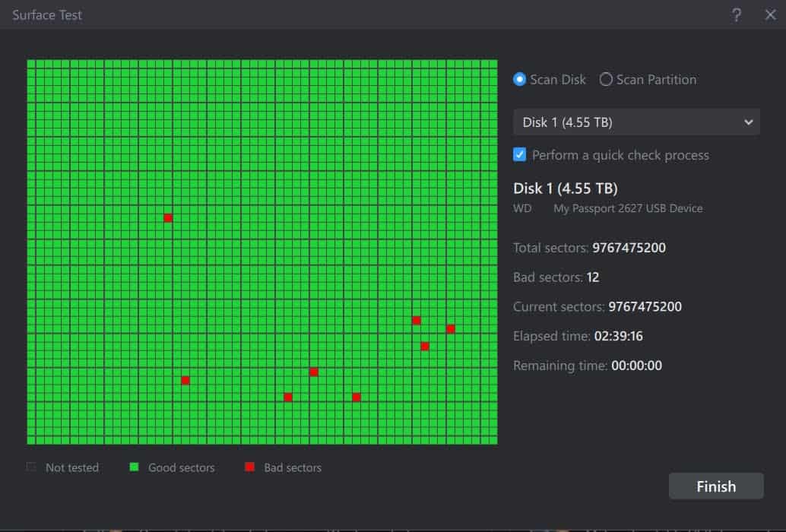Click the rightmost red bad sector block
786x532 pixels.
click(451, 329)
